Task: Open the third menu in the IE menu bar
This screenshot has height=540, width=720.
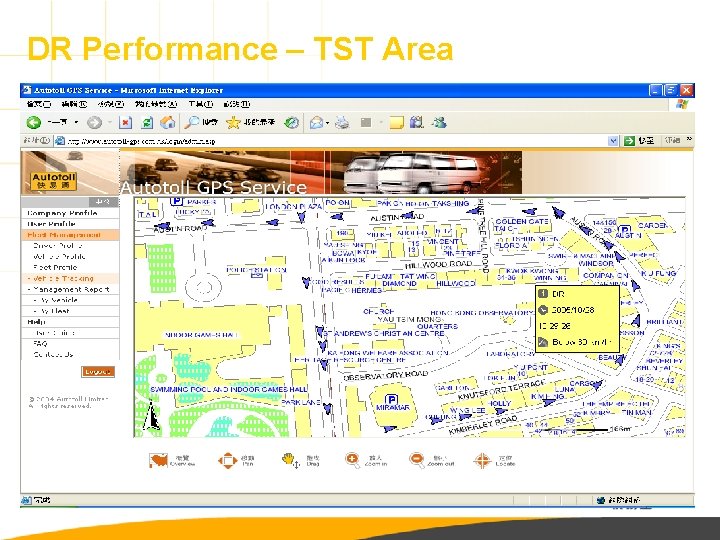Action: (x=111, y=104)
